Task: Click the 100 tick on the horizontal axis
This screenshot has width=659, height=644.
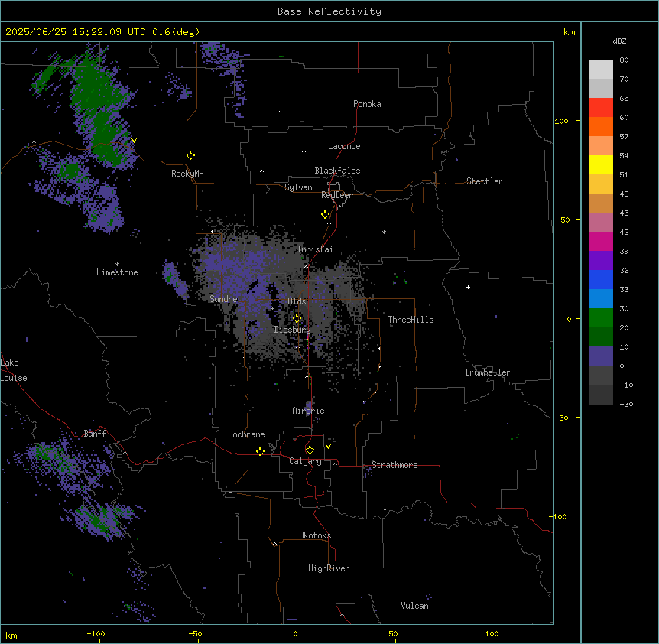Action: 492,633
